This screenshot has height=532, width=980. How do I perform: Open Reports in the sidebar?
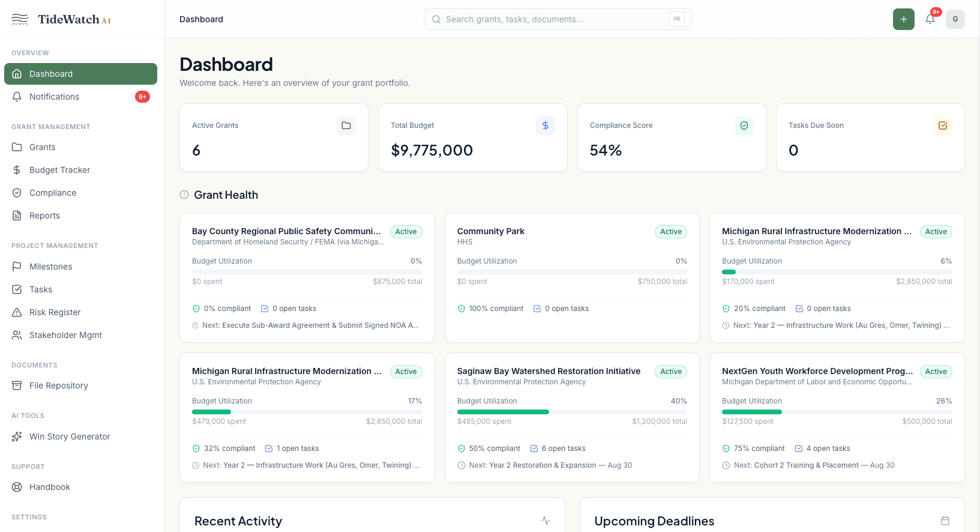[80, 216]
